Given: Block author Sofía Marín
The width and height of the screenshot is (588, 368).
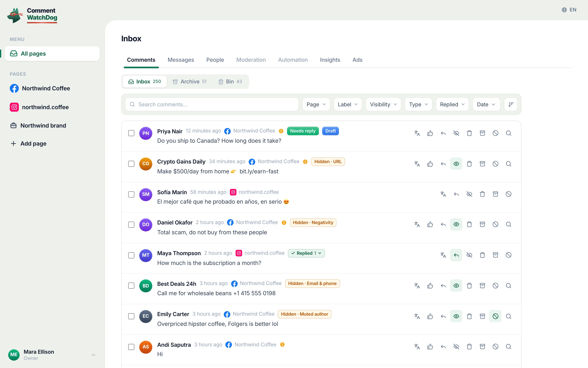Looking at the screenshot, I should [509, 194].
